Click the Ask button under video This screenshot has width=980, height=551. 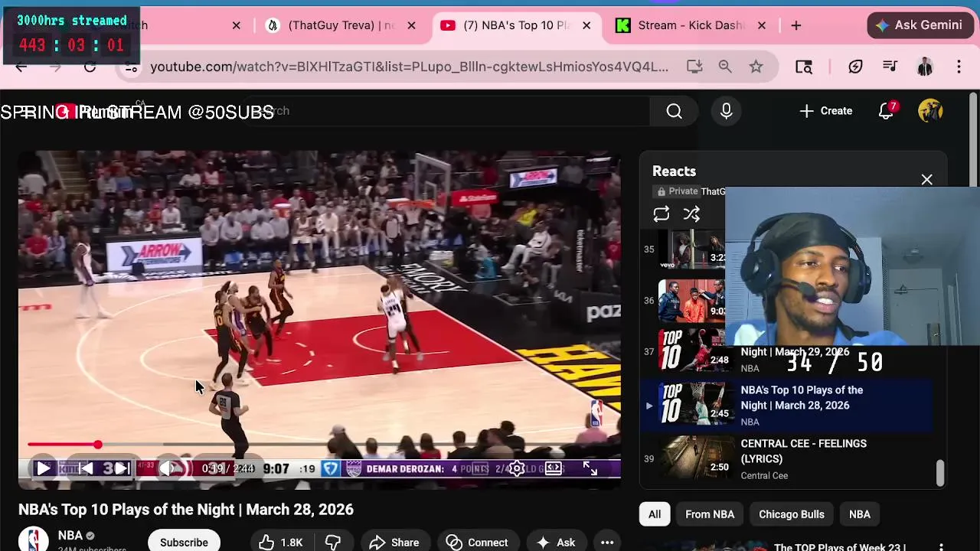(557, 542)
